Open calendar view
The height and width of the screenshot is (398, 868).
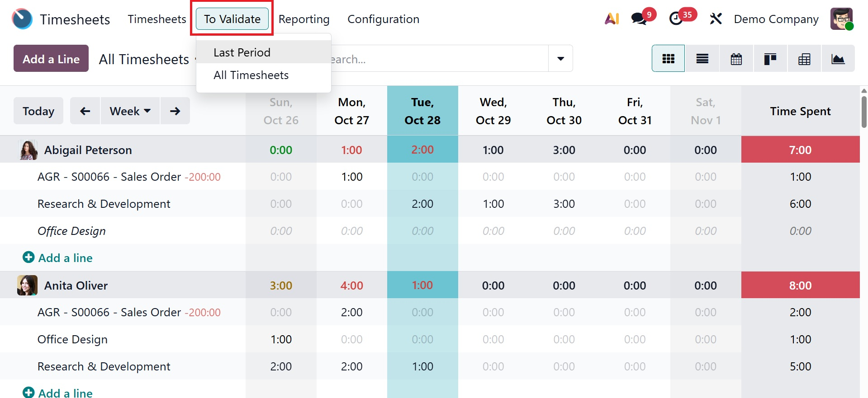click(x=736, y=59)
